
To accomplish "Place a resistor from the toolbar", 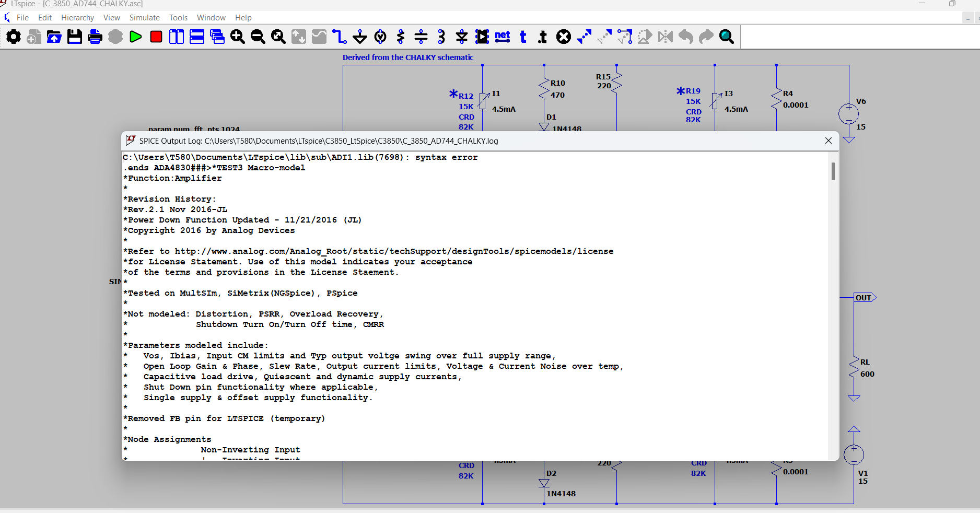I will pyautogui.click(x=401, y=37).
